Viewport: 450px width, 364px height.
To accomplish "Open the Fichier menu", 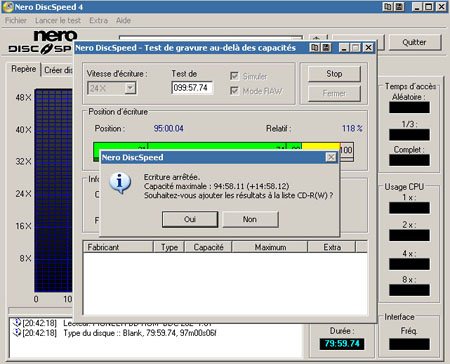I will (x=16, y=20).
